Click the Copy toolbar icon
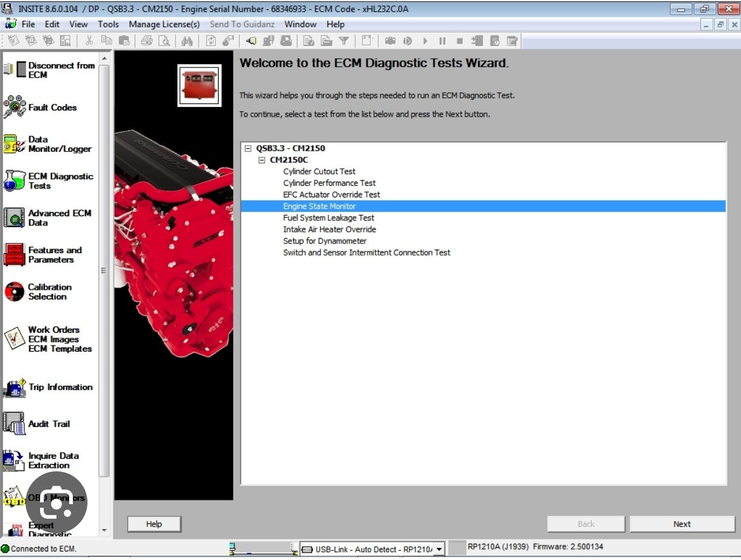Screen dimensions: 741x560 107,41
